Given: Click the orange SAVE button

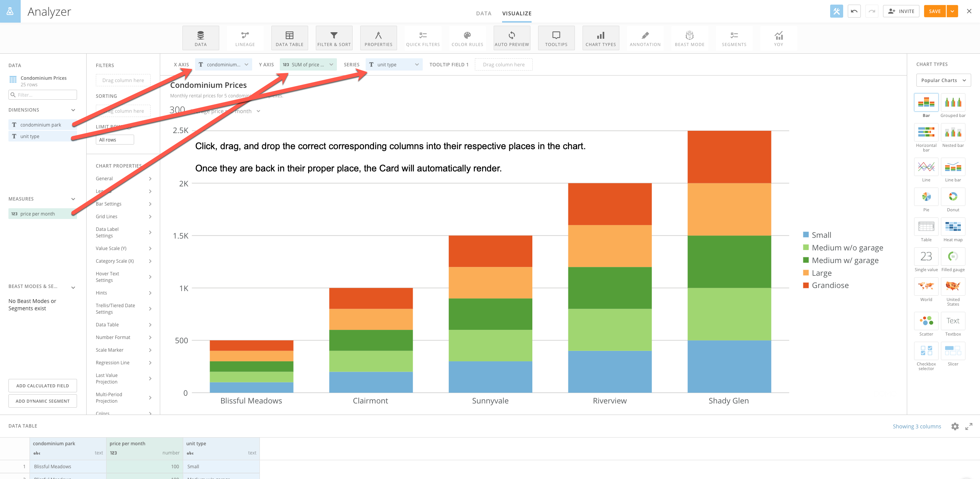Looking at the screenshot, I should point(934,11).
